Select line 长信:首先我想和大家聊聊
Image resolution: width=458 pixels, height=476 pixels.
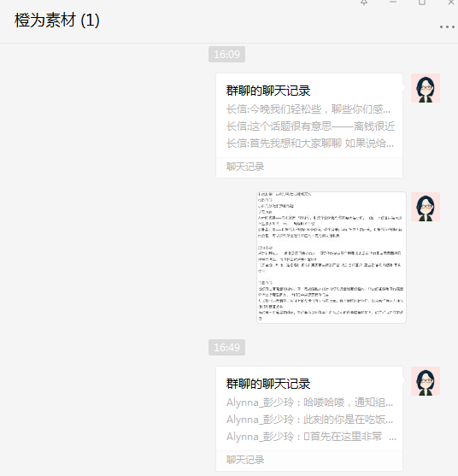pyautogui.click(x=310, y=144)
